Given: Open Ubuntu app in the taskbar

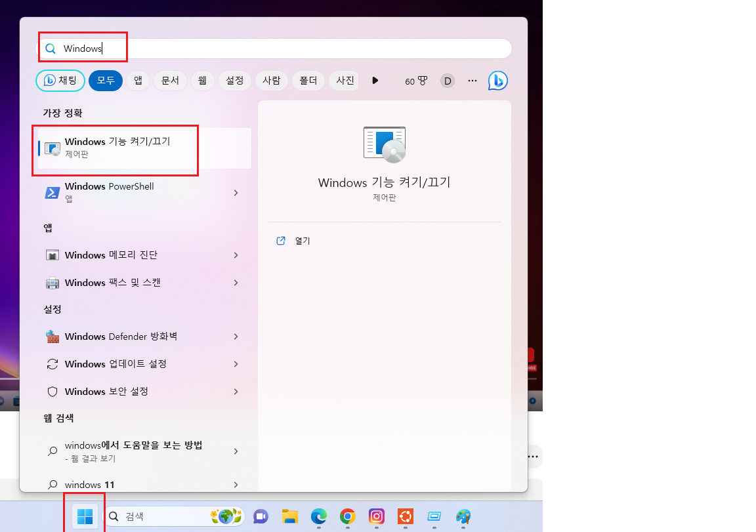Looking at the screenshot, I should tap(406, 516).
